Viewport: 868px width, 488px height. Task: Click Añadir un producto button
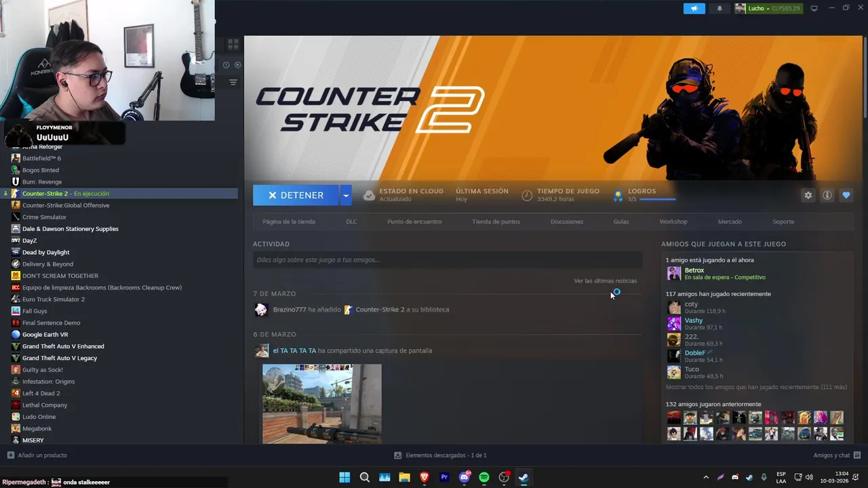coord(37,455)
